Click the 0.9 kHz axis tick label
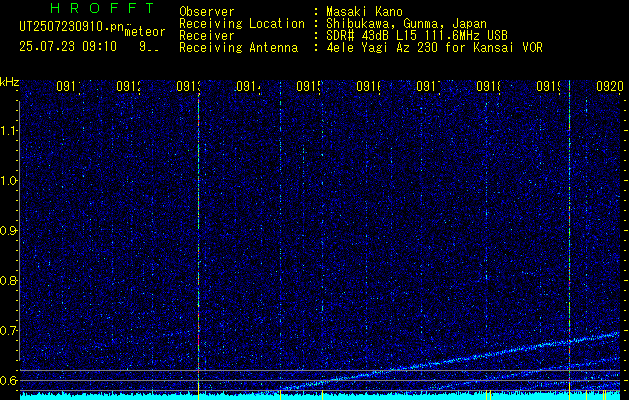The height and width of the screenshot is (400, 629). pyautogui.click(x=9, y=231)
